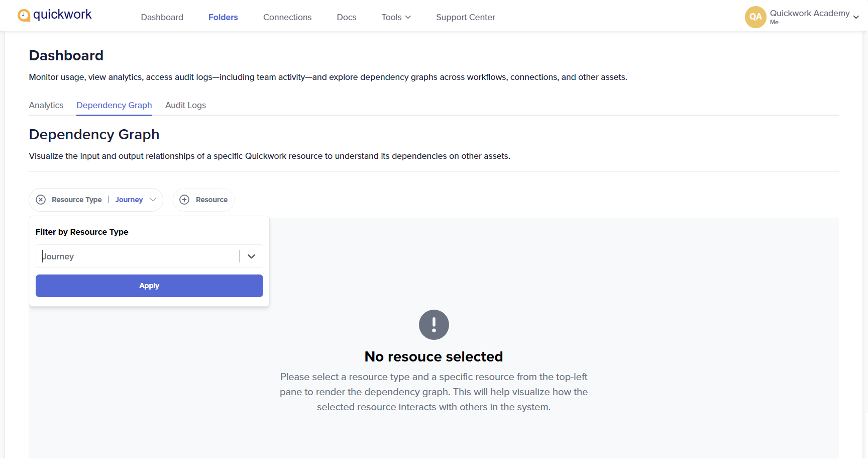Go to Folders in top navigation
Viewport: 868px width, 459px height.
point(223,17)
